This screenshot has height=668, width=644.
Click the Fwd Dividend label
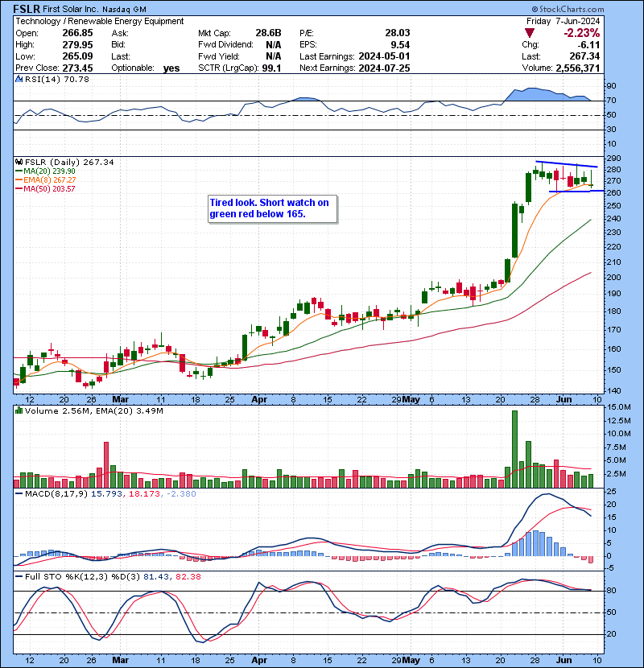click(225, 45)
